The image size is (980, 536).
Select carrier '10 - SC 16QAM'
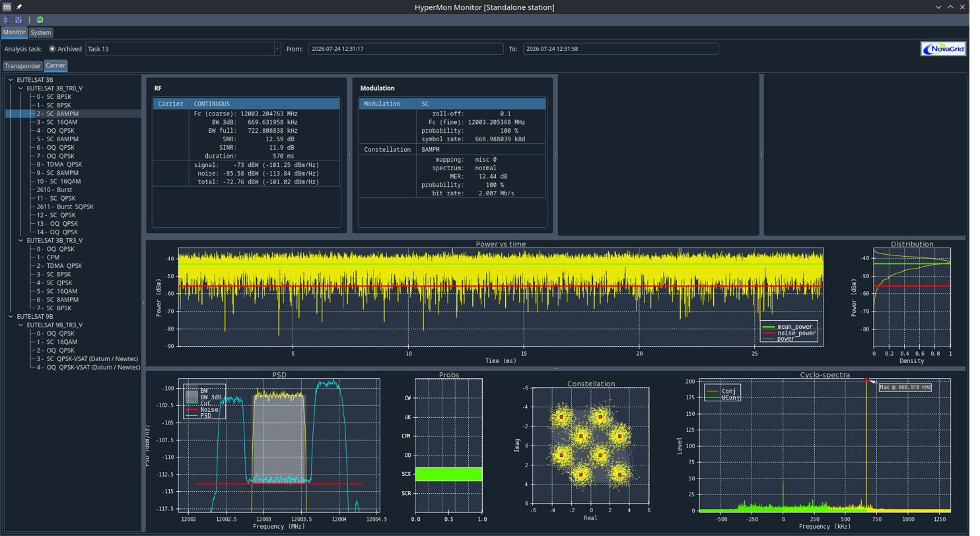tap(59, 181)
